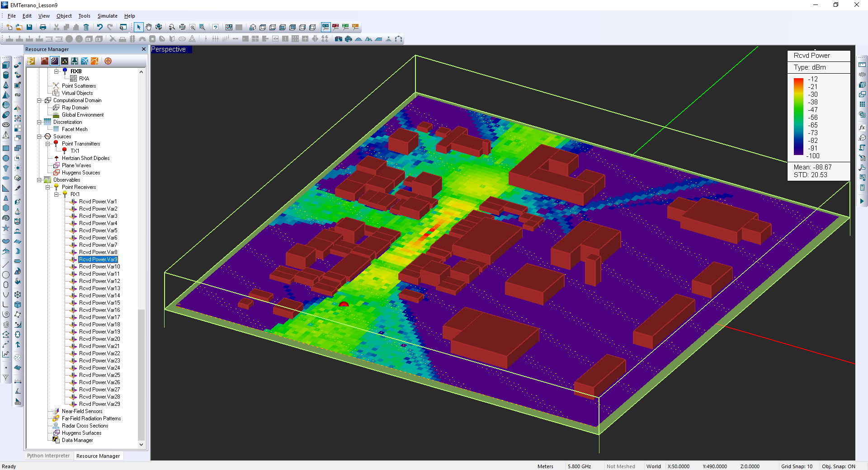Viewport: 868px width, 470px height.
Task: Click the Save disk icon
Action: (x=29, y=27)
